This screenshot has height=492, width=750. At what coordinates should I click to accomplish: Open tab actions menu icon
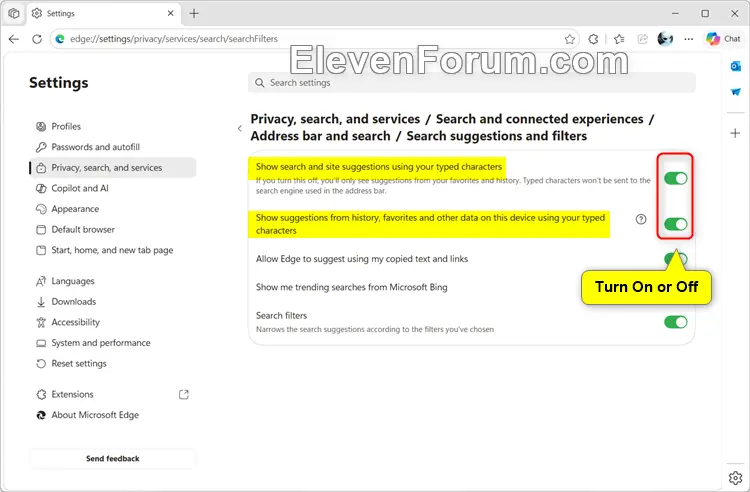pos(14,13)
